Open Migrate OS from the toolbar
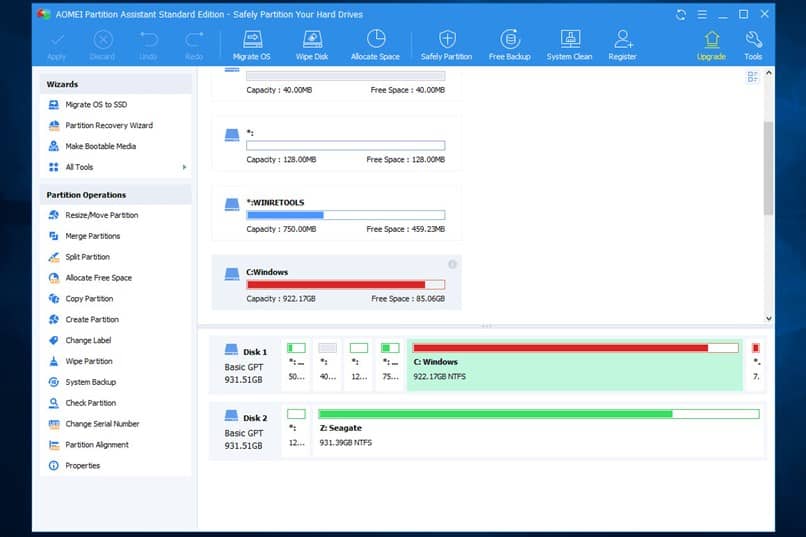 (251, 45)
